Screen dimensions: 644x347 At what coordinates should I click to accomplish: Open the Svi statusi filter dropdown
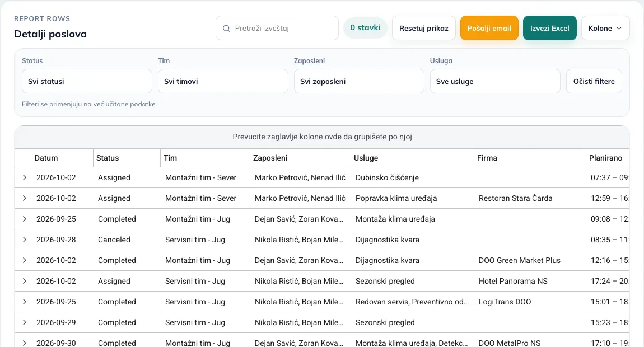[87, 81]
